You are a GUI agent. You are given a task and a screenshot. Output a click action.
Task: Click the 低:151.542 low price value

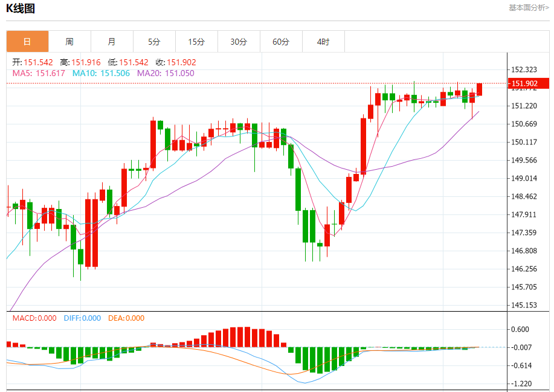(128, 62)
